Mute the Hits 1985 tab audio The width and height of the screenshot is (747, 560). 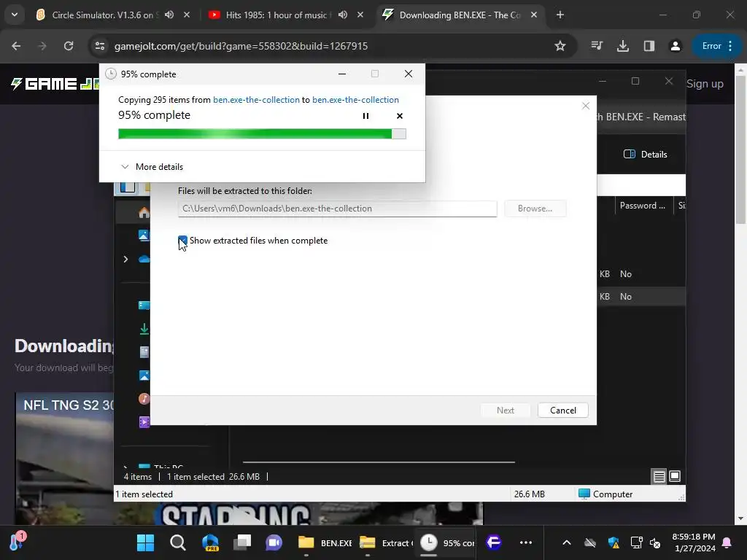[x=343, y=15]
